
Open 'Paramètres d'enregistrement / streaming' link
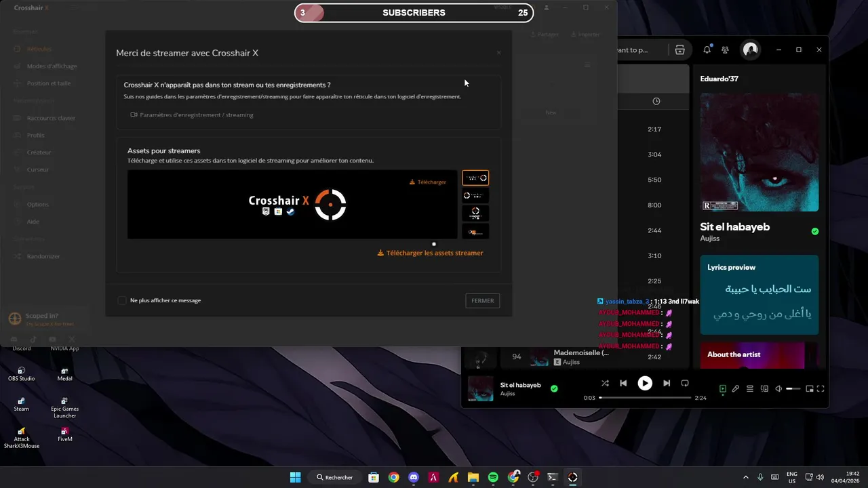coord(192,115)
